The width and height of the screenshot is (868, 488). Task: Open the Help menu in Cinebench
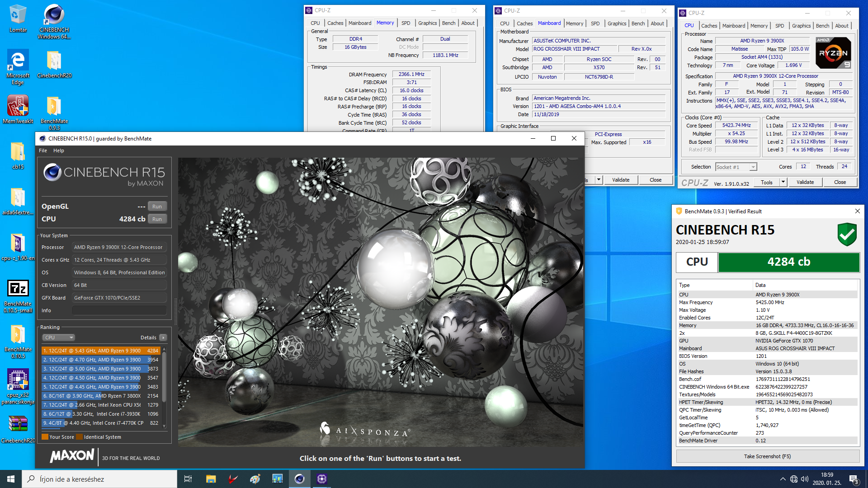[58, 150]
